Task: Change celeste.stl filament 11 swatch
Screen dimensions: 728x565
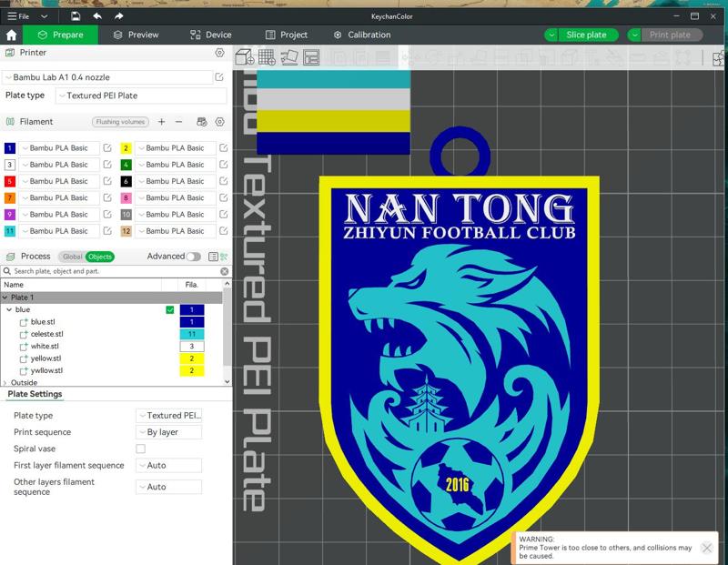Action: [192, 334]
